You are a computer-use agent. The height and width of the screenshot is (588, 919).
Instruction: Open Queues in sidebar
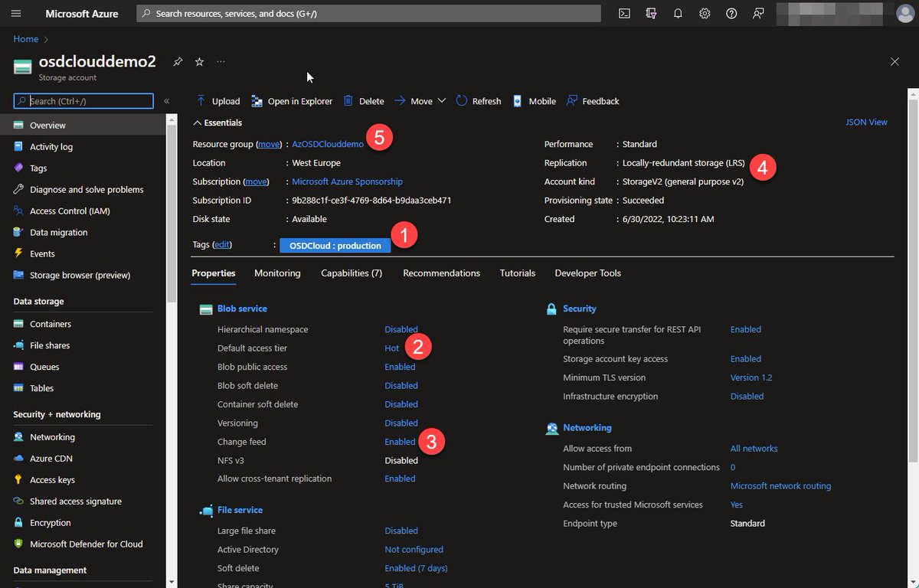[x=46, y=367]
